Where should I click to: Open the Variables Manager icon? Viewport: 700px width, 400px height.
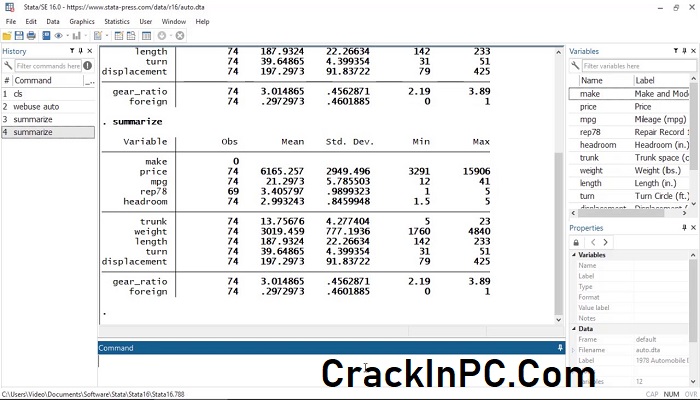pyautogui.click(x=146, y=36)
